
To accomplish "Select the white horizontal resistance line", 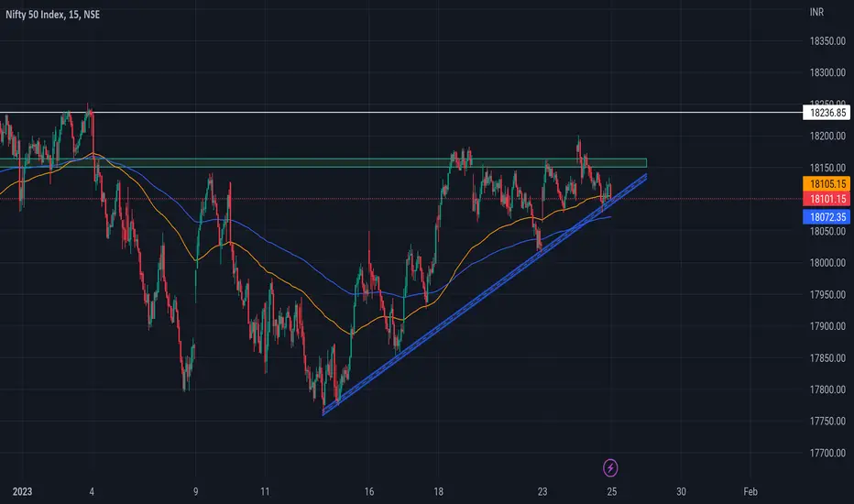I will [401, 113].
